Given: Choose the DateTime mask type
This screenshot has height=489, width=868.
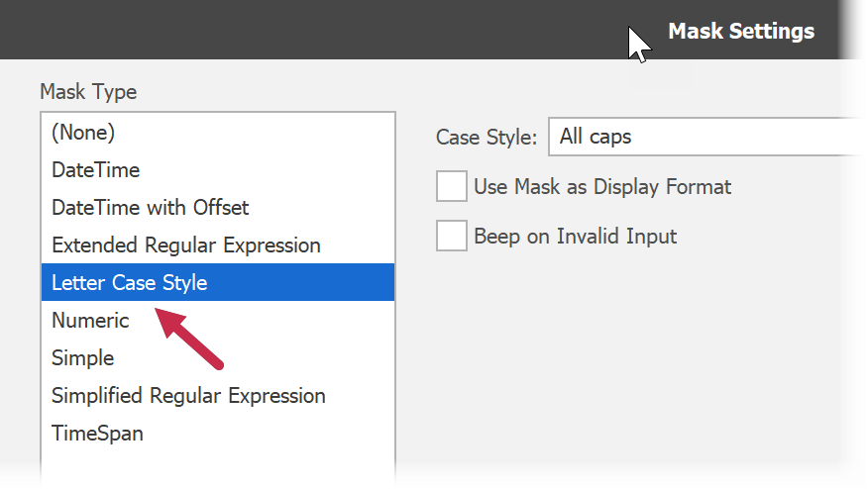Looking at the screenshot, I should 95,169.
